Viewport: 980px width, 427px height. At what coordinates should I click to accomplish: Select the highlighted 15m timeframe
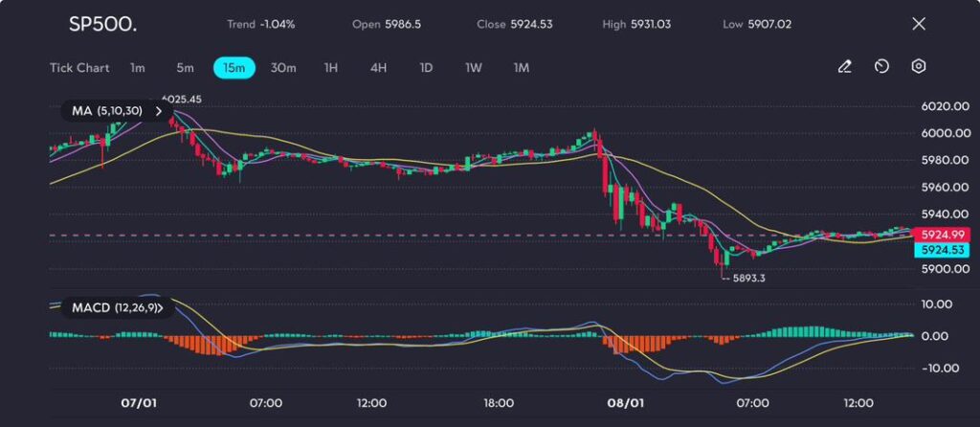[x=234, y=68]
